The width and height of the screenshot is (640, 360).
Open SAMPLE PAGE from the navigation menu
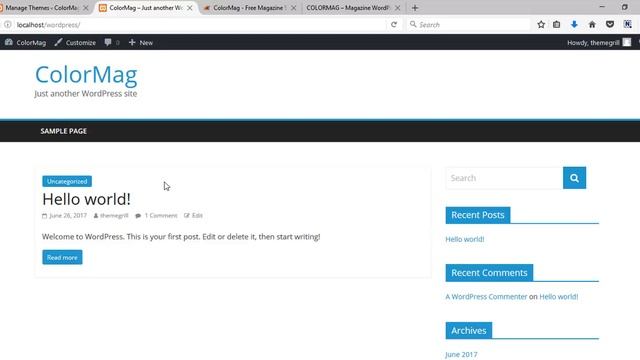tap(64, 131)
